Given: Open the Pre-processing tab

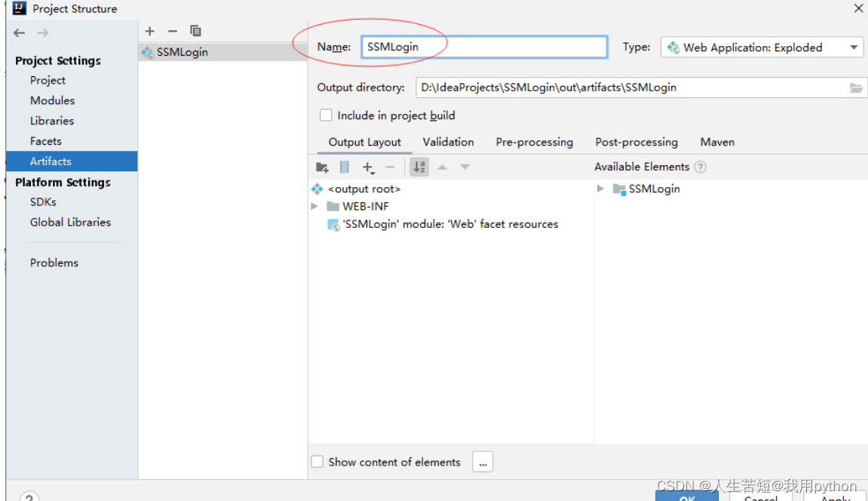Looking at the screenshot, I should pyautogui.click(x=534, y=143).
